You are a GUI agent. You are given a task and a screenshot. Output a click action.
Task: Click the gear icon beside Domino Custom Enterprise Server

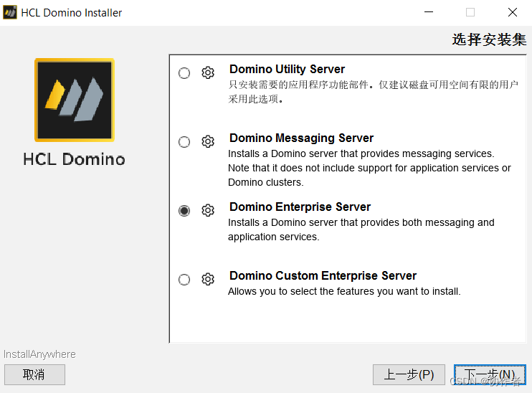click(208, 279)
